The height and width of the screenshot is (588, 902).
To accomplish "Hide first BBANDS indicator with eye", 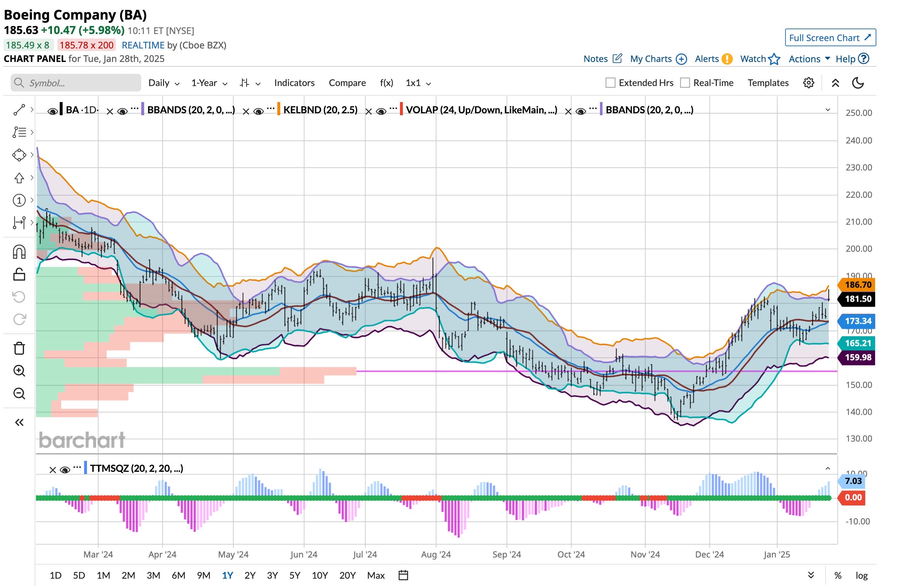I will [122, 111].
